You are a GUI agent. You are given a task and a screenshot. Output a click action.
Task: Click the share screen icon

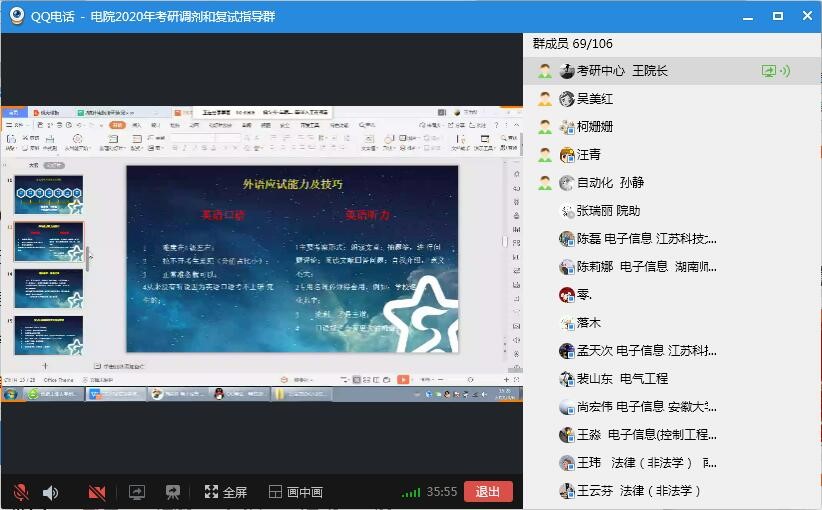(137, 492)
